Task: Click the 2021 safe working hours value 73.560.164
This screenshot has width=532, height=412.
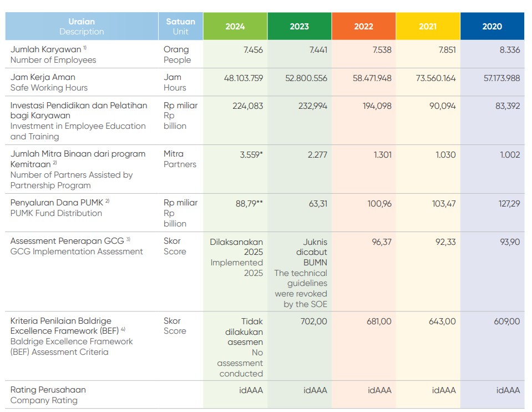Action: (435, 78)
